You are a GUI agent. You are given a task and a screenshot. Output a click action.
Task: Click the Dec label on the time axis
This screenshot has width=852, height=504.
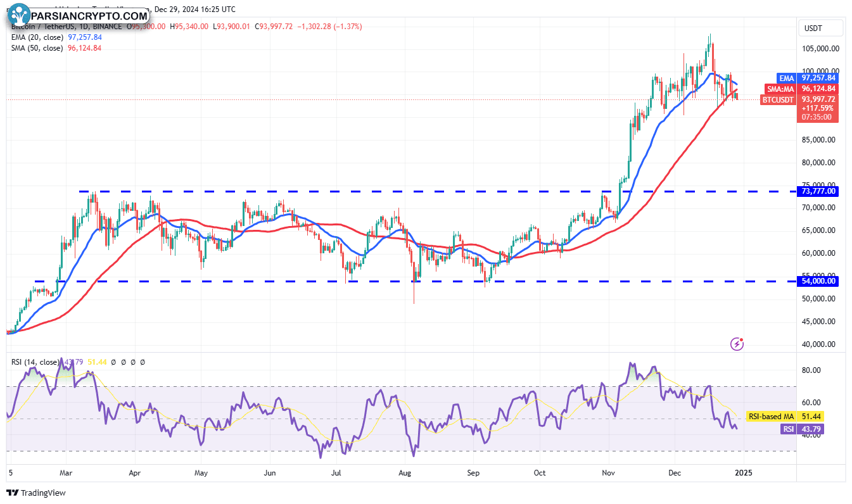pos(675,473)
